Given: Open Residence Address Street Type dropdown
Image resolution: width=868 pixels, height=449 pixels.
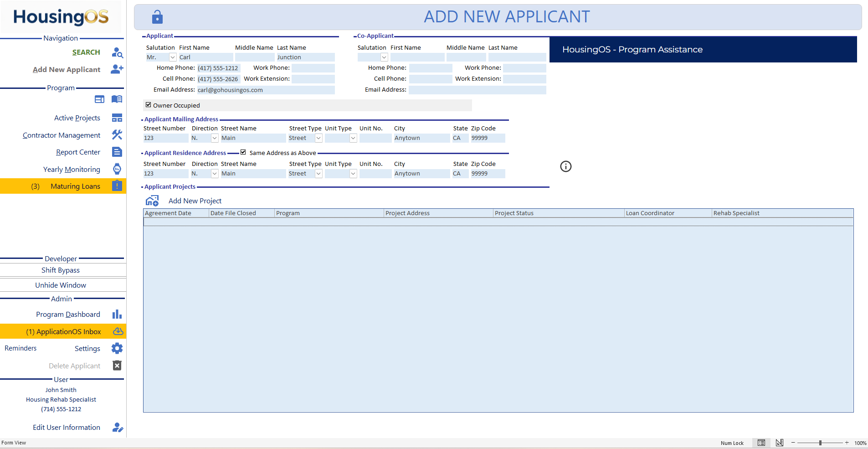Looking at the screenshot, I should [319, 173].
